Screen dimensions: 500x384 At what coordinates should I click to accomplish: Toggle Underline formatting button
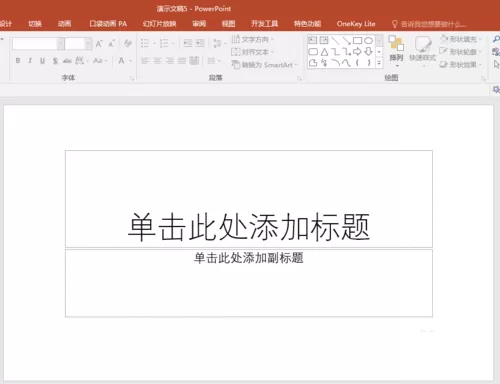coord(42,61)
